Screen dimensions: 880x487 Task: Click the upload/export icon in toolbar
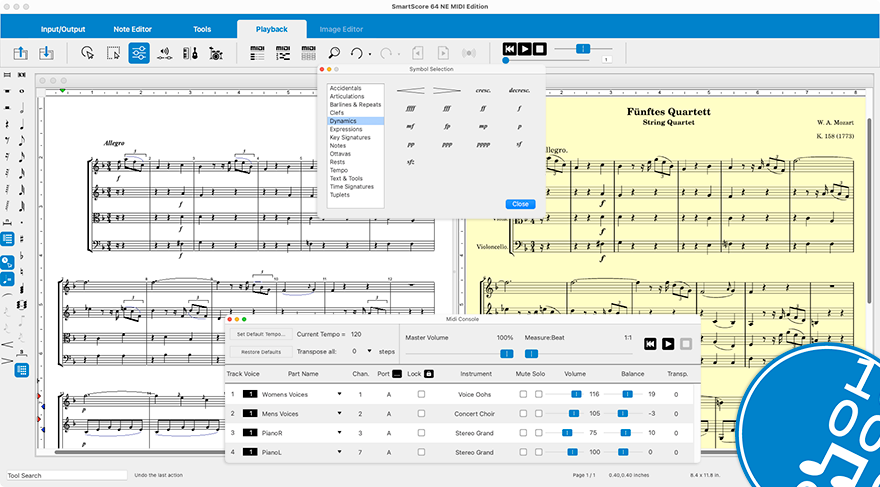pyautogui.click(x=21, y=53)
